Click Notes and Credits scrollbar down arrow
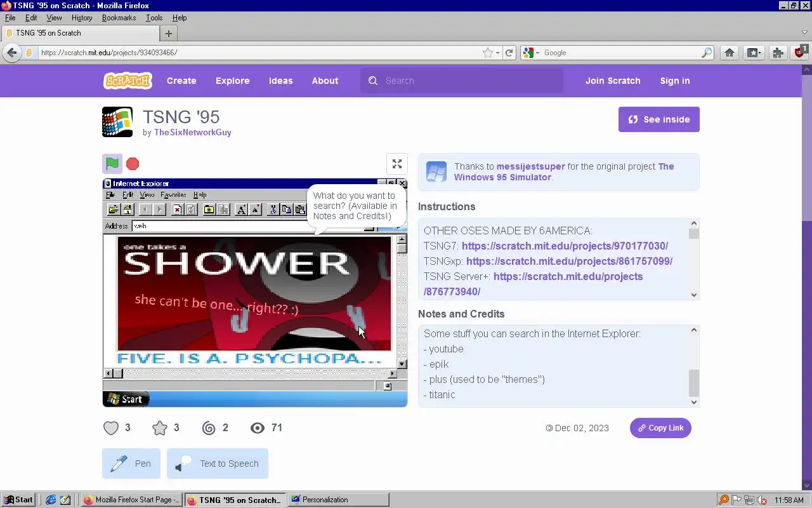The width and height of the screenshot is (812, 508). coord(693,402)
